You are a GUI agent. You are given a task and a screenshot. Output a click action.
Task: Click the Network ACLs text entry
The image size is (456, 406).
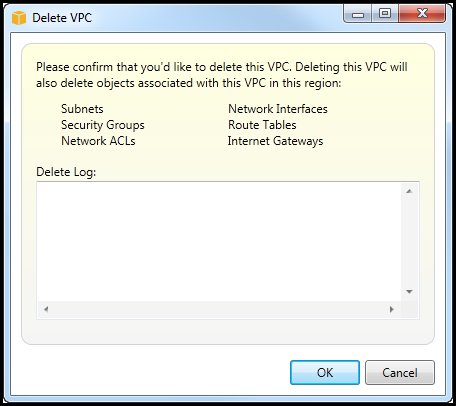click(x=98, y=141)
